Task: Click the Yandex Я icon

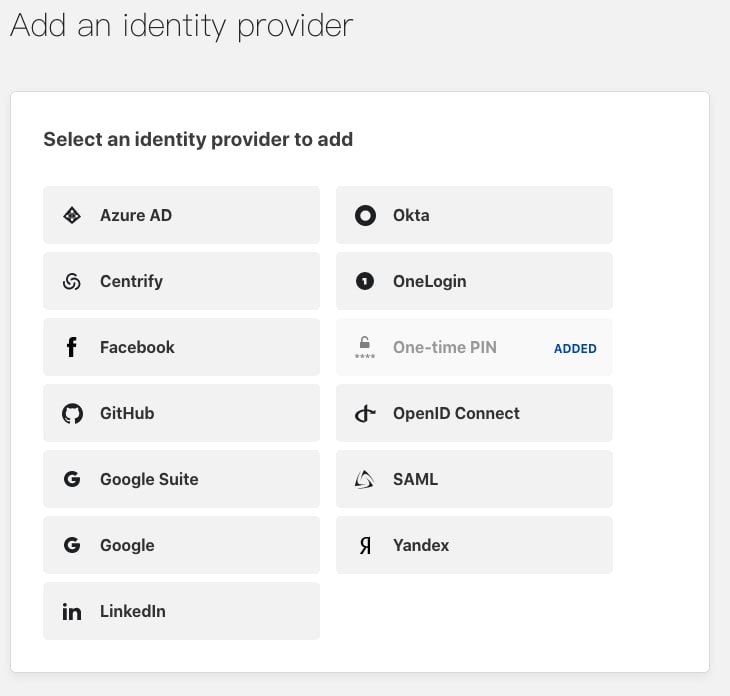Action: point(365,545)
